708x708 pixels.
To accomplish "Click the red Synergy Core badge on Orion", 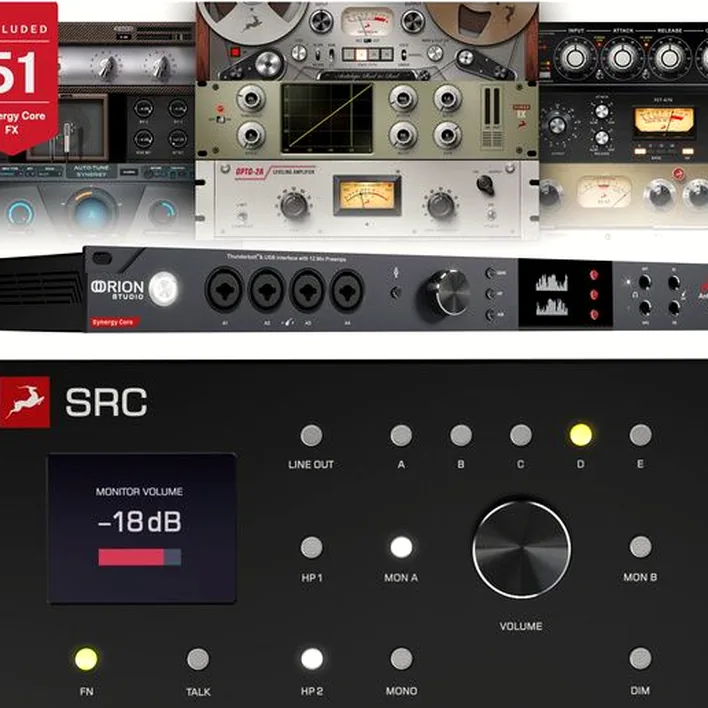I will tap(113, 322).
